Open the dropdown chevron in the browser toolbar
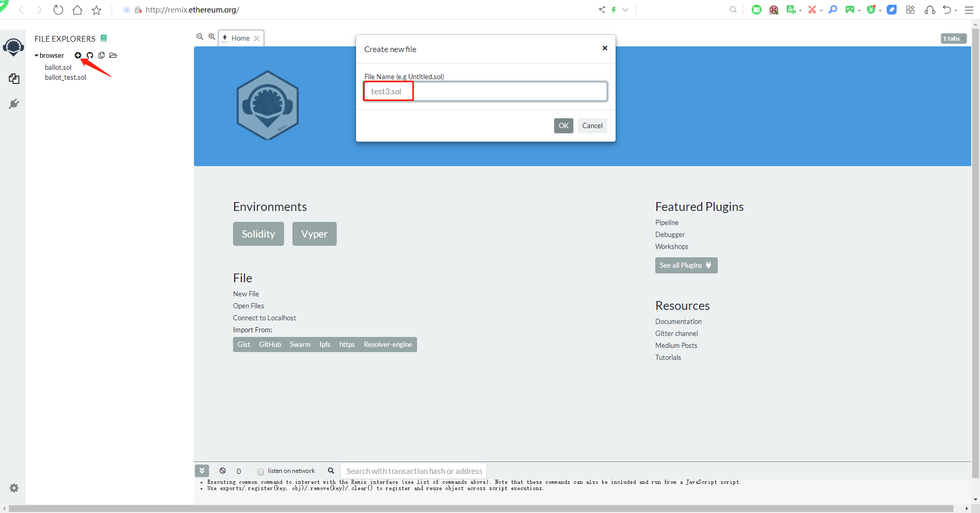This screenshot has height=513, width=980. (626, 9)
